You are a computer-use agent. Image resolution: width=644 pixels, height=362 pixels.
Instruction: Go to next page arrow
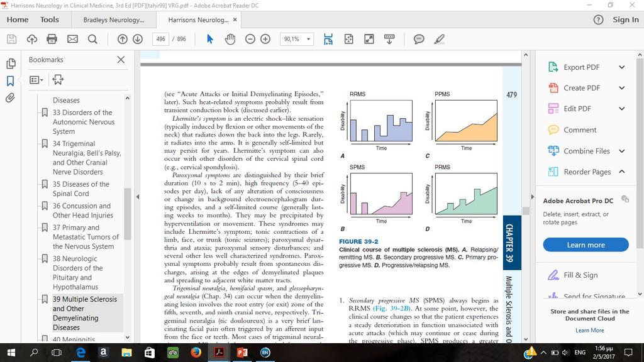(138, 39)
